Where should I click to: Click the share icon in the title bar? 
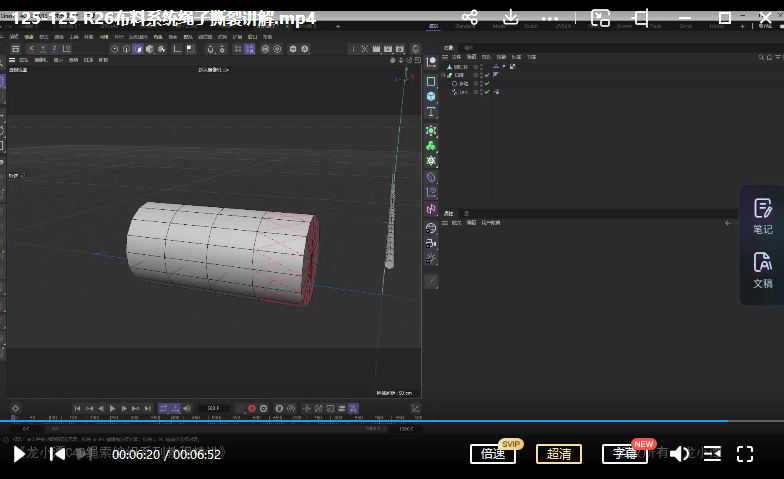[471, 18]
